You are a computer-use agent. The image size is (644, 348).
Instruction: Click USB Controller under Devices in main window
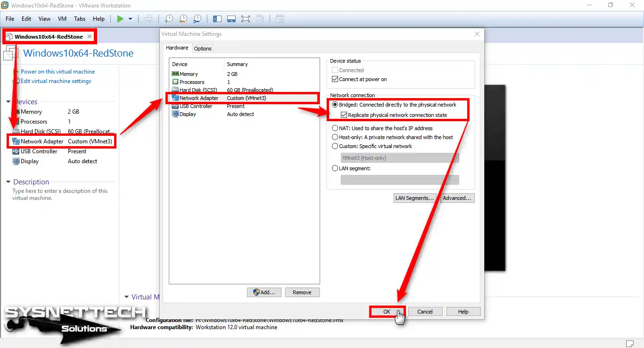click(39, 151)
